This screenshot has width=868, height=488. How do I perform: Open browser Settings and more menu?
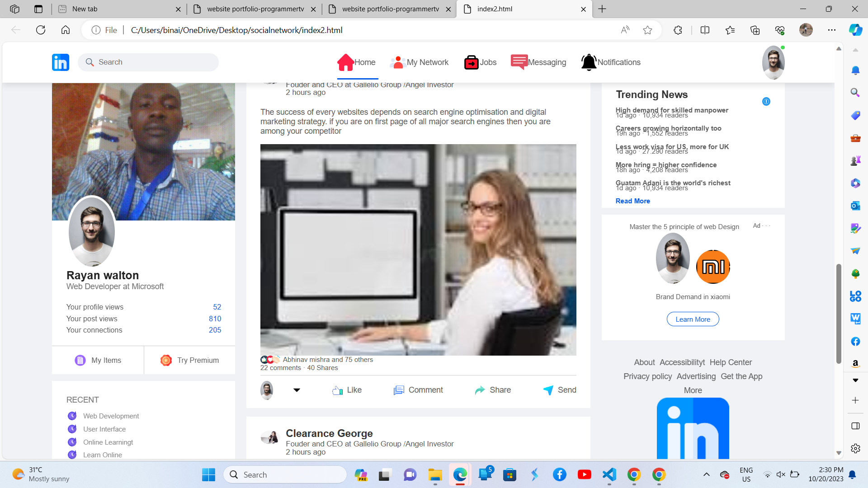(832, 30)
